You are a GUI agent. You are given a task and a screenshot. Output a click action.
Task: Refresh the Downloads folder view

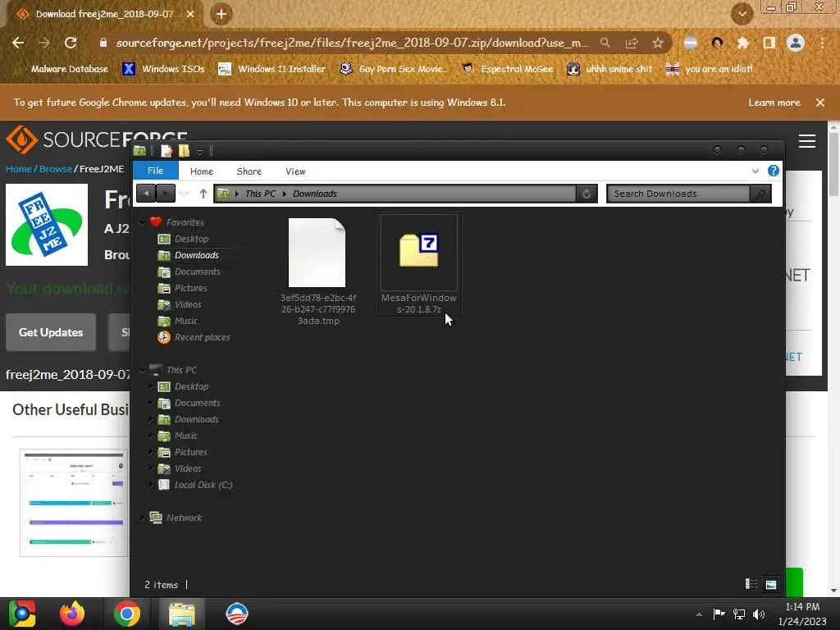coord(587,194)
